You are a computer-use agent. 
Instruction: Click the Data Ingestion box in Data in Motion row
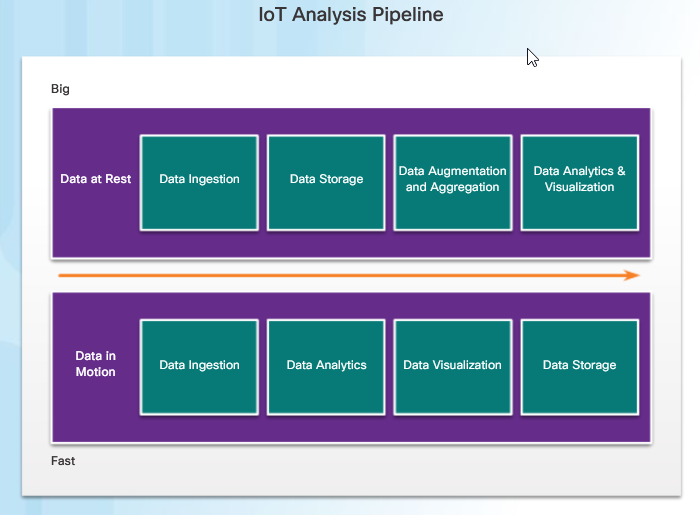pyautogui.click(x=199, y=367)
